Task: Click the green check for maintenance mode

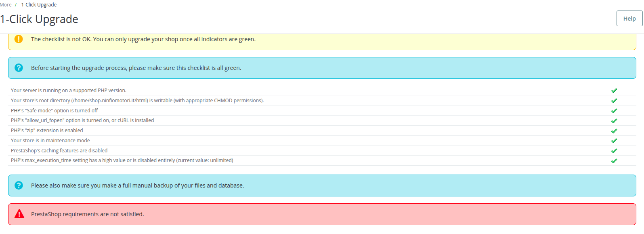Action: (614, 141)
